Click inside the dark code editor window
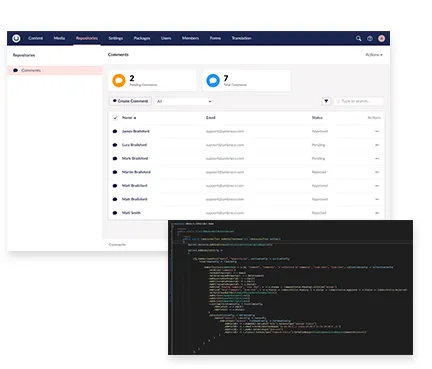This screenshot has width=432, height=369. tap(290, 287)
